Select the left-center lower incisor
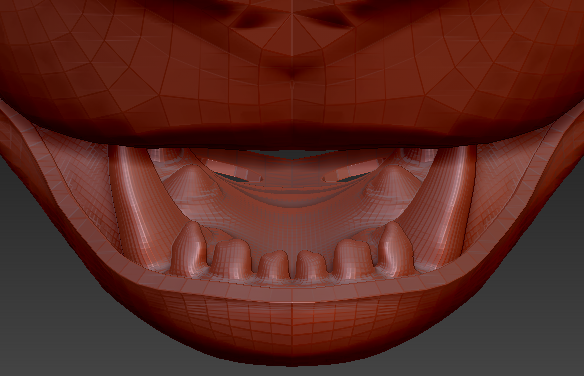This screenshot has width=584, height=376. (273, 265)
